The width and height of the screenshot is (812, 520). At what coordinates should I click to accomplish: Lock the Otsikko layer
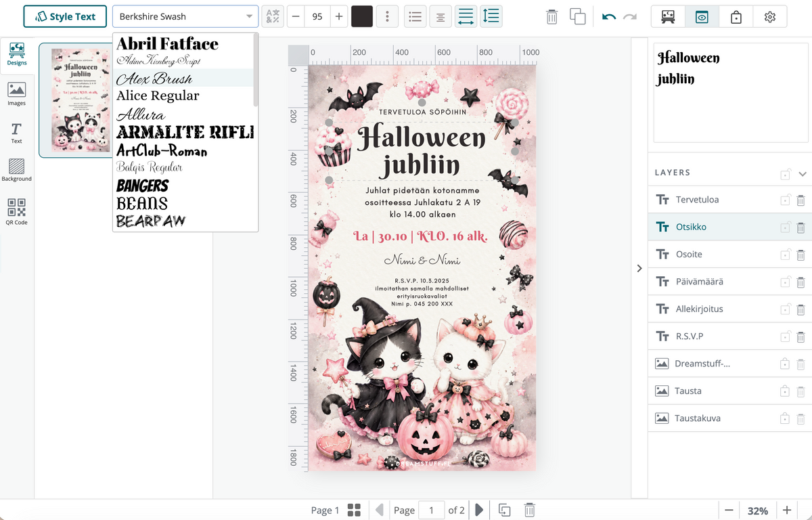click(x=785, y=227)
